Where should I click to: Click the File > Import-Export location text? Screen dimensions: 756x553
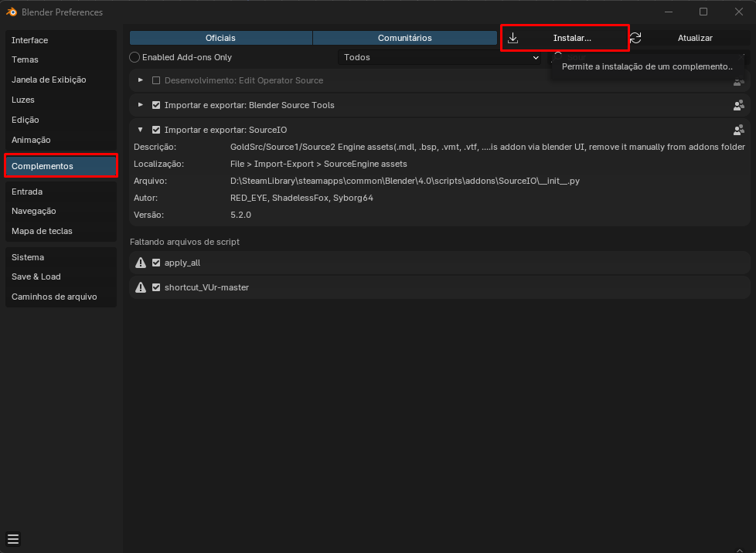(318, 165)
